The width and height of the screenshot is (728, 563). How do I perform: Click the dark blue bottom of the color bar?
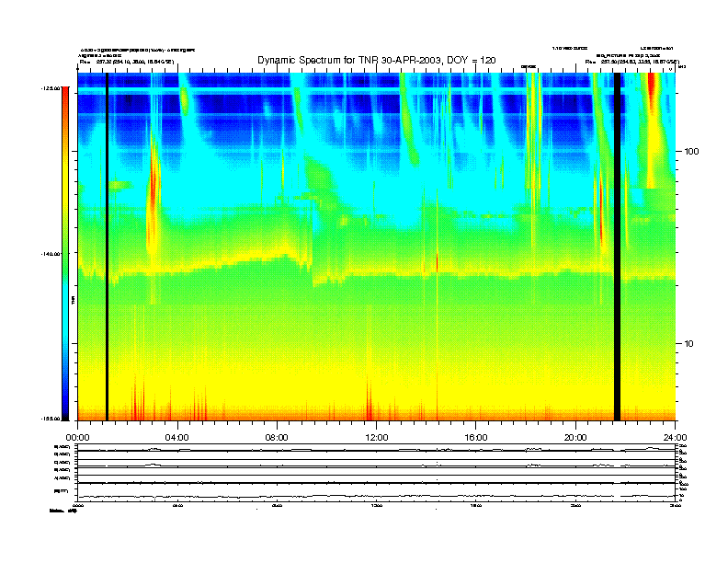[65, 411]
